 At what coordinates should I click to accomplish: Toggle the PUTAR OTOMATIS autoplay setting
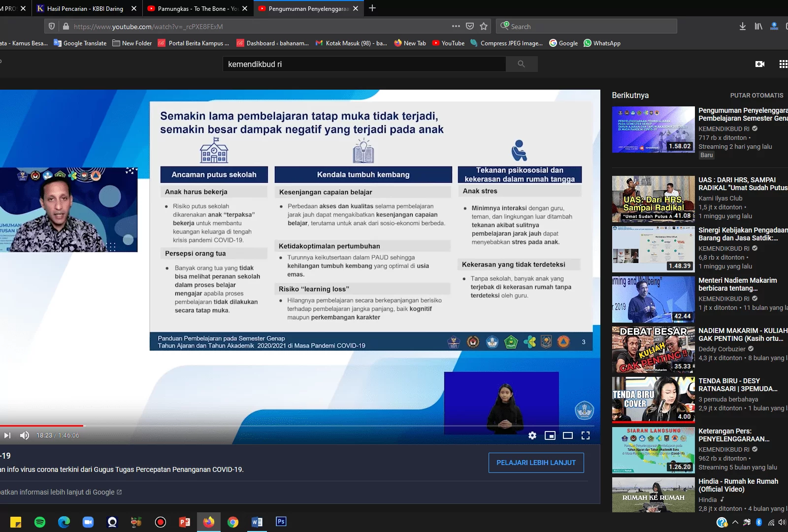756,96
